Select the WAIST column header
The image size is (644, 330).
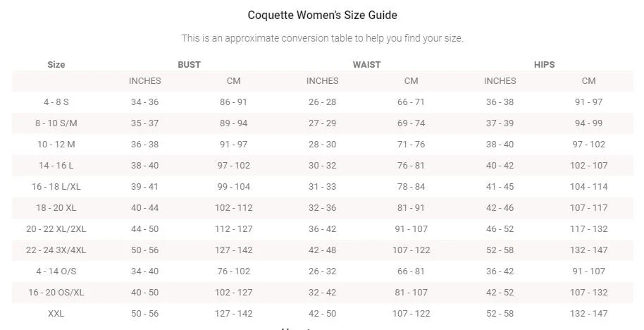366,65
